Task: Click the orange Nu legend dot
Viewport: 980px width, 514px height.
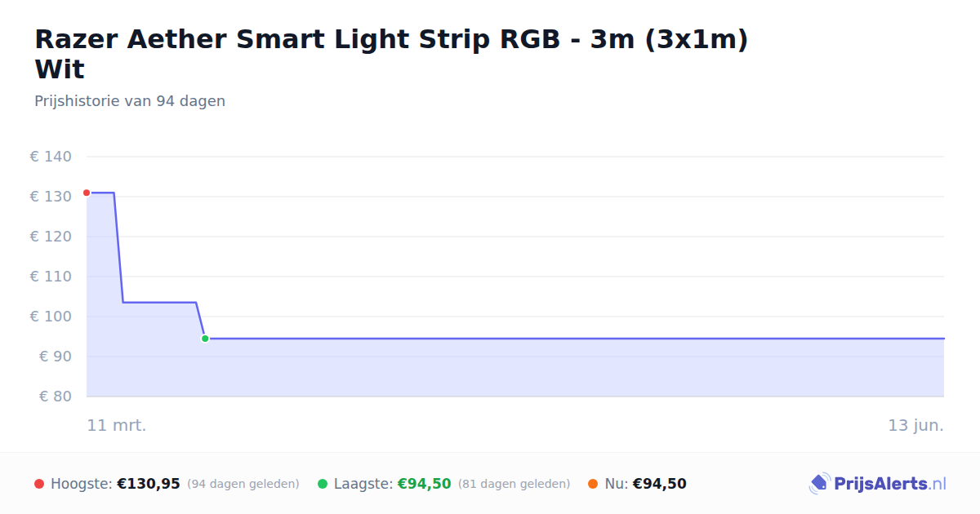Action: click(x=593, y=484)
